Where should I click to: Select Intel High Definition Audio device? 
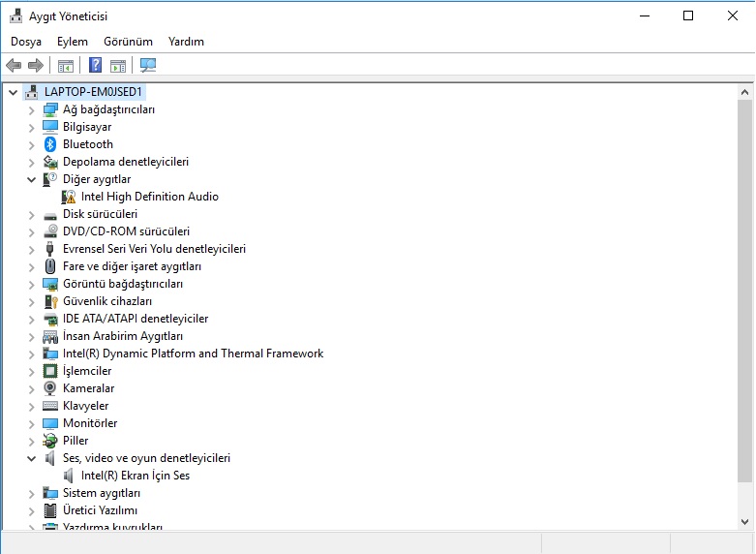point(150,197)
